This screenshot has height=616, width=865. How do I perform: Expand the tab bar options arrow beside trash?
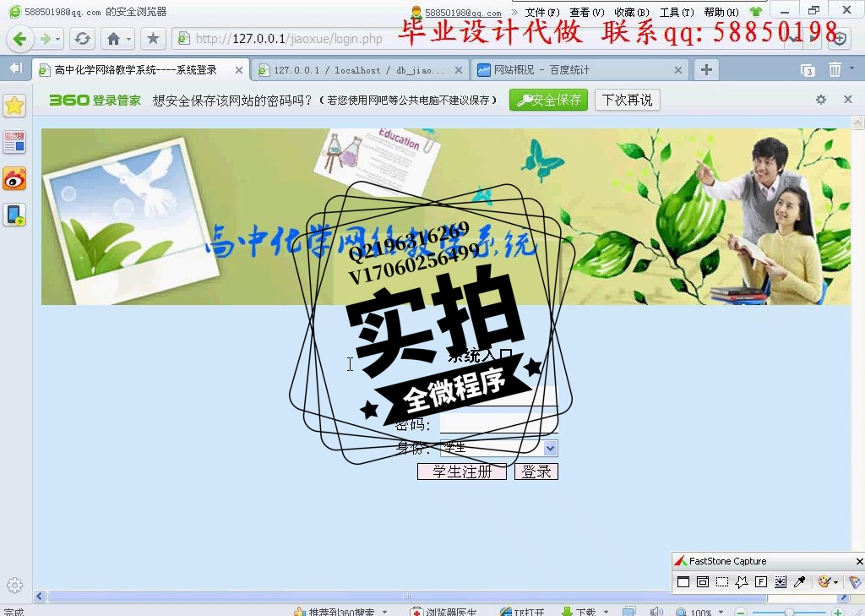[x=852, y=68]
